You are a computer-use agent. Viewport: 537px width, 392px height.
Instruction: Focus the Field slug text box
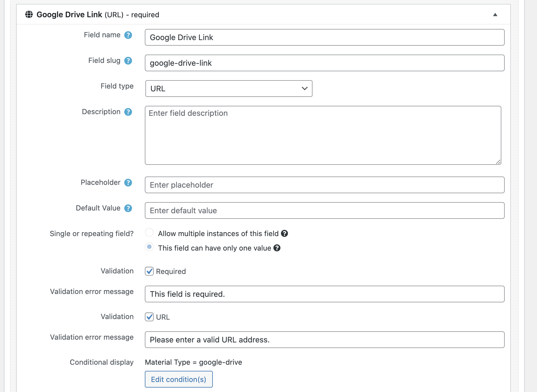coord(325,63)
